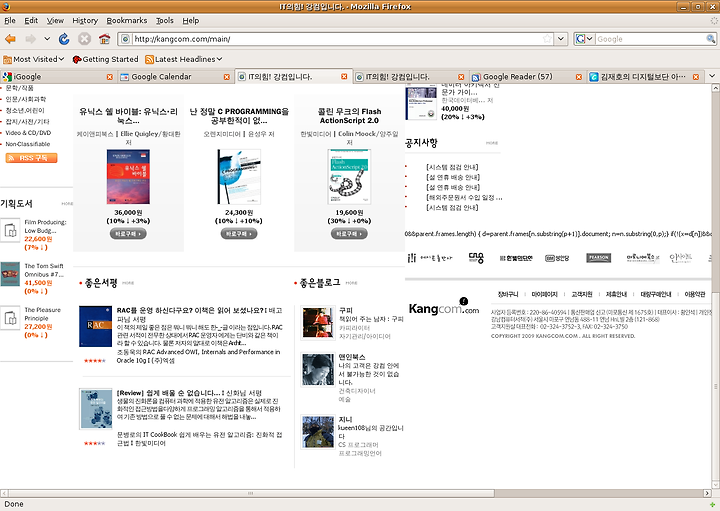
Task: Close the Google Reader tab
Action: click(579, 77)
